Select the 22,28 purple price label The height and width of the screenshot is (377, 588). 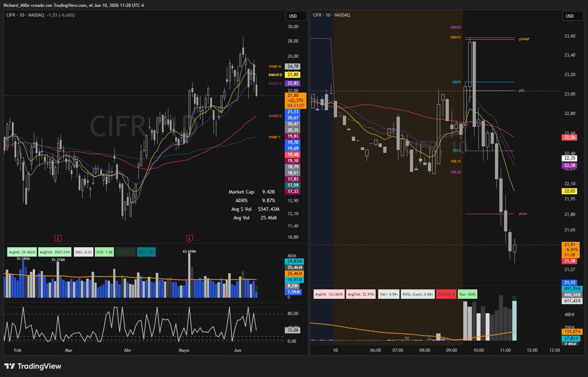click(x=569, y=166)
